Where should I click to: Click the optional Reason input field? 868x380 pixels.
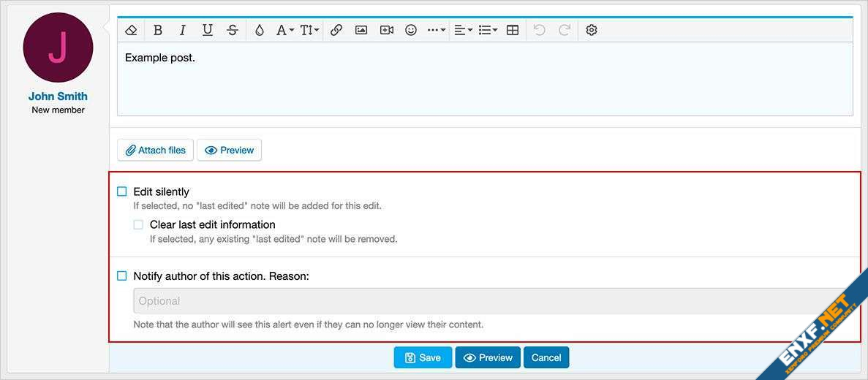coord(483,301)
